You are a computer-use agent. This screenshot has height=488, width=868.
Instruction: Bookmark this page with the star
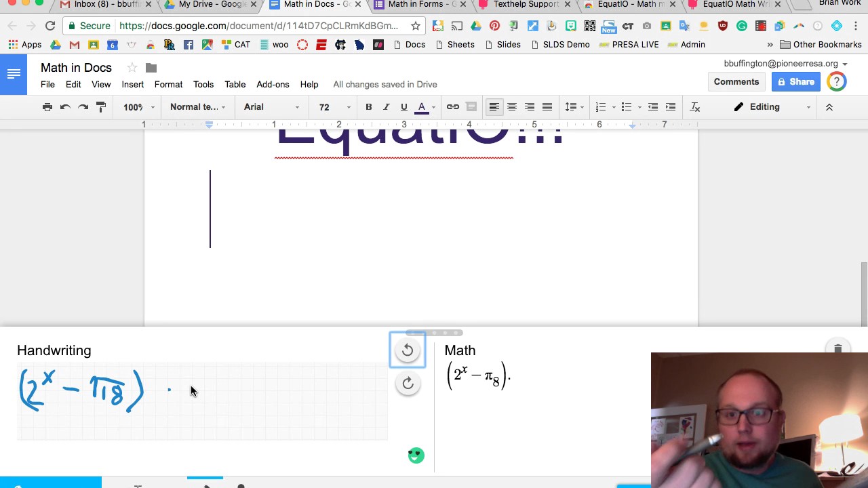point(416,26)
